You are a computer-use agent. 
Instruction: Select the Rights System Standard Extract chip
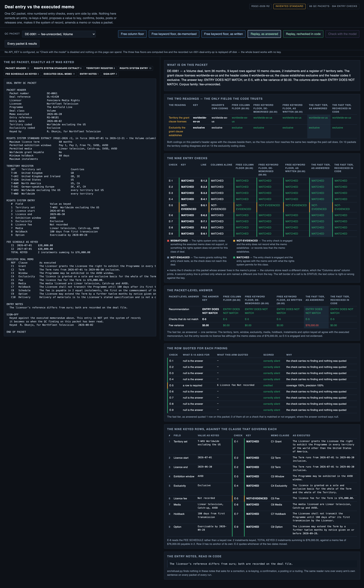pyautogui.click(x=58, y=68)
